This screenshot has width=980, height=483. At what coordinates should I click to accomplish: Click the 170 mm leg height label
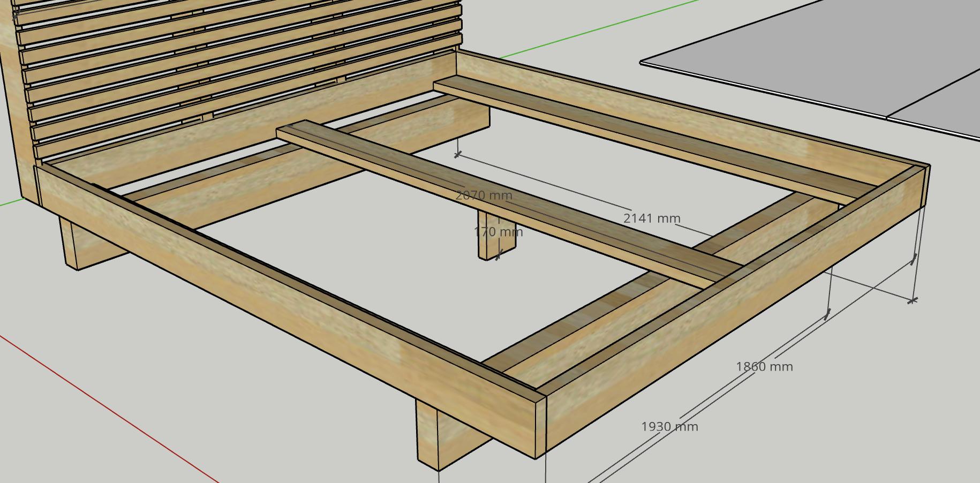[x=499, y=232]
